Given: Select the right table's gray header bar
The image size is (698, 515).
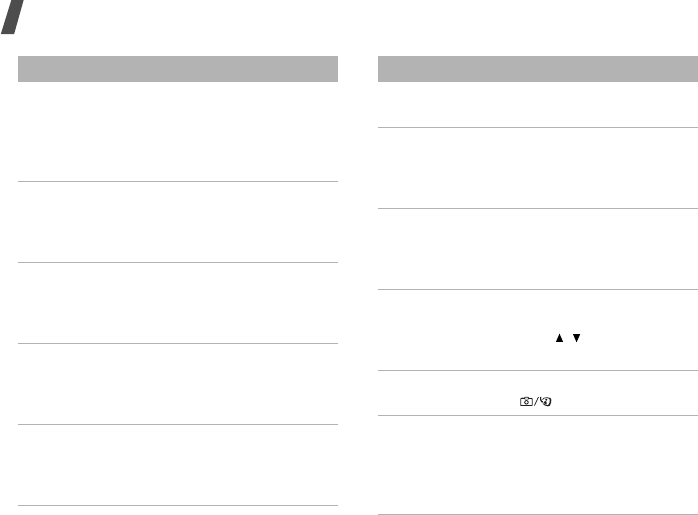Looking at the screenshot, I should click(538, 69).
